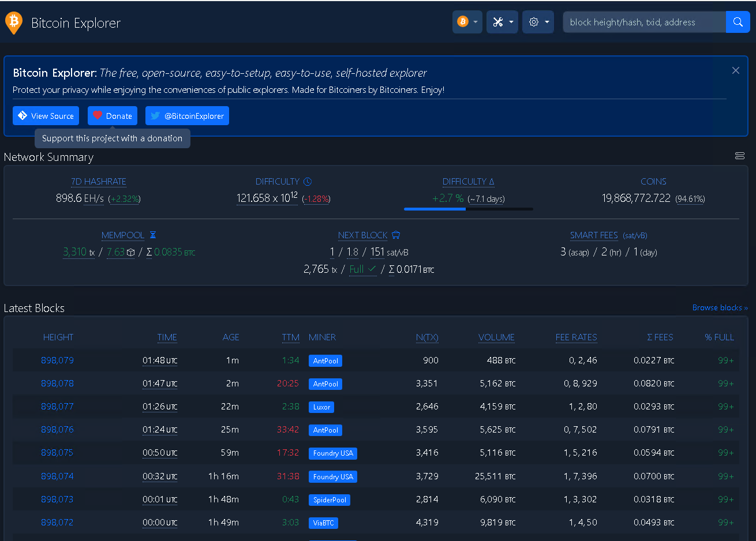This screenshot has height=541, width=756.
Task: Expand the tools wrench dropdown menu
Action: (x=502, y=22)
